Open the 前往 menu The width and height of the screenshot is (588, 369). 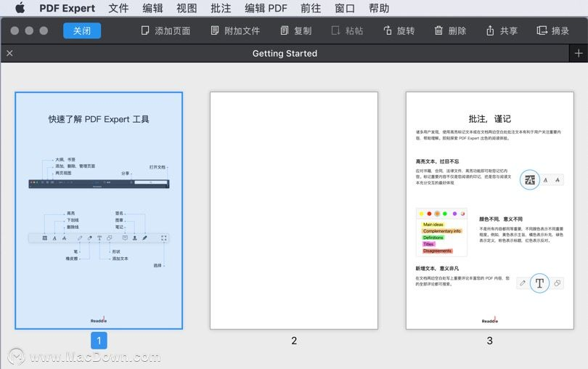point(311,8)
